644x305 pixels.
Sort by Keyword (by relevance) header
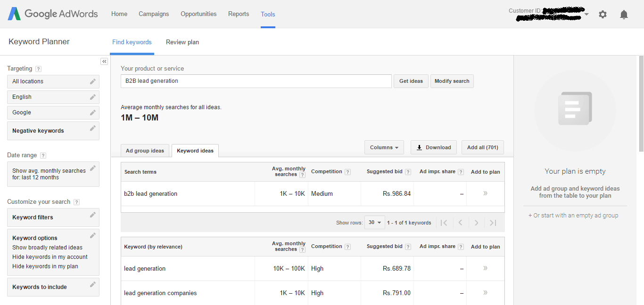pyautogui.click(x=153, y=247)
